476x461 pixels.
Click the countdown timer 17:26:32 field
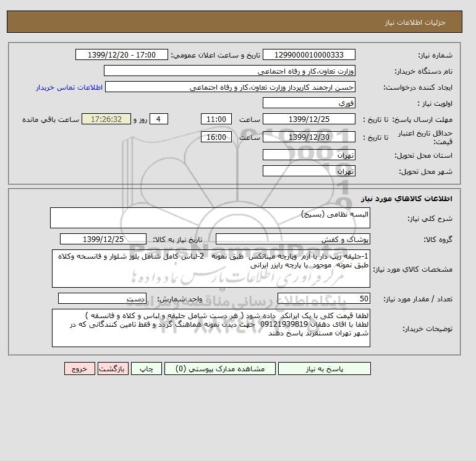click(106, 119)
